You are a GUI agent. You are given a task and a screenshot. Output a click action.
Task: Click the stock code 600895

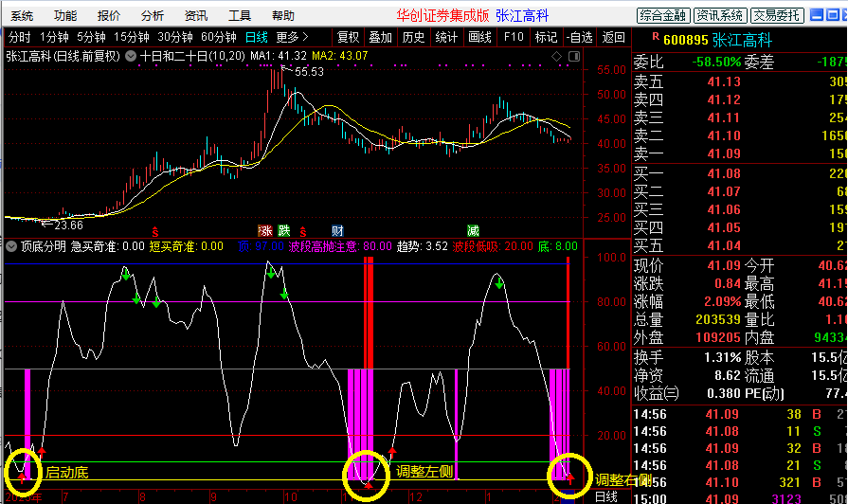[685, 41]
